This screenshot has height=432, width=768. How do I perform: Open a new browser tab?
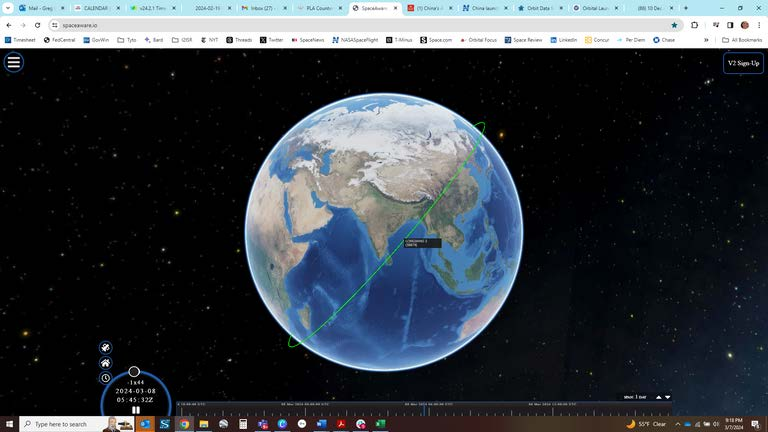point(686,8)
